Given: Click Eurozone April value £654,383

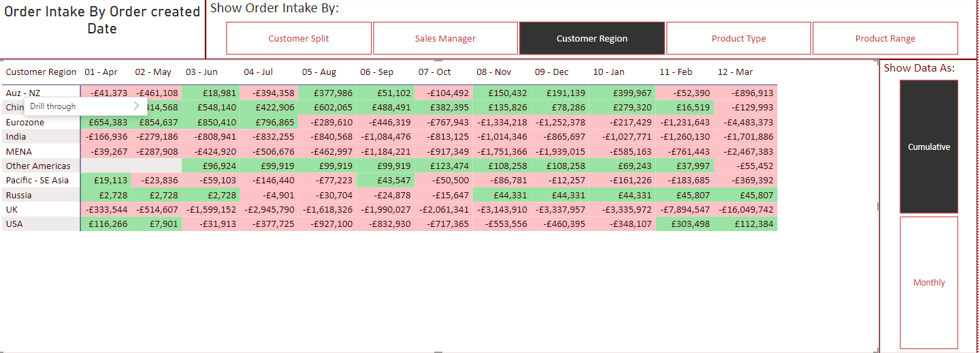Looking at the screenshot, I should tap(107, 123).
